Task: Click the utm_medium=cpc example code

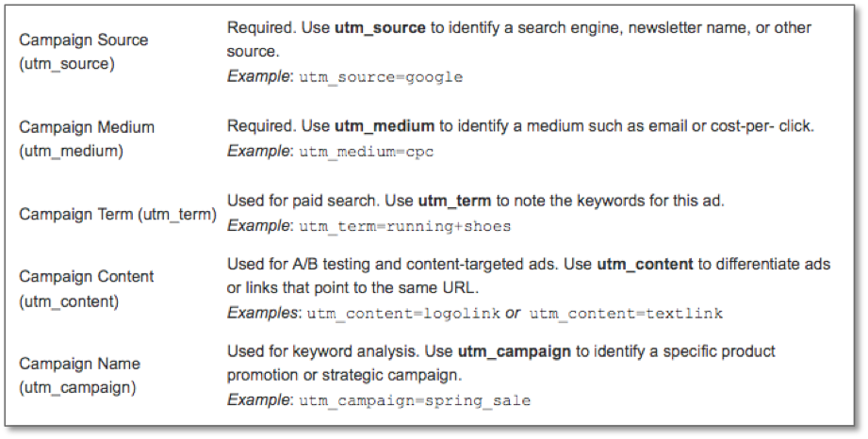Action: 365,152
